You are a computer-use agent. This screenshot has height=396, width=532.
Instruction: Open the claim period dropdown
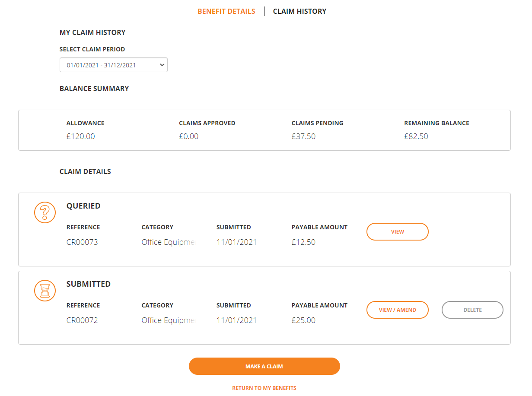coord(114,65)
